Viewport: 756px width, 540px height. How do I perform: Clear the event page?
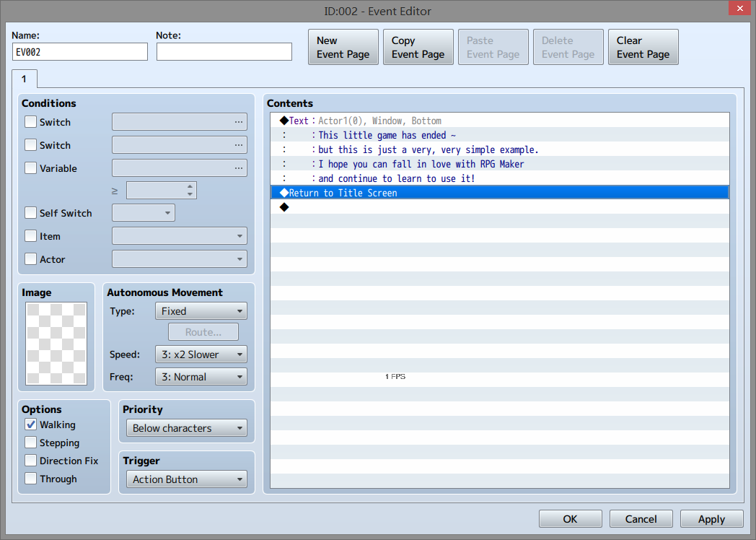(x=643, y=47)
